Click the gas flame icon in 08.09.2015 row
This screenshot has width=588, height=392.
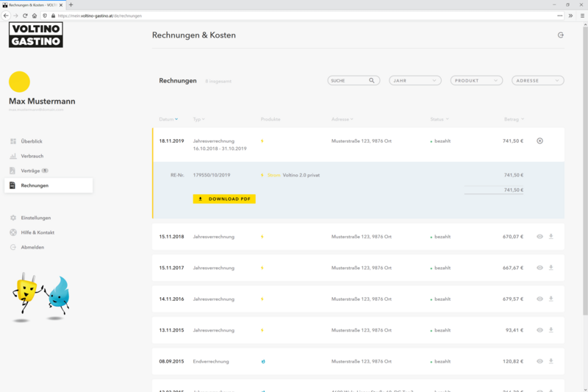pyautogui.click(x=263, y=362)
